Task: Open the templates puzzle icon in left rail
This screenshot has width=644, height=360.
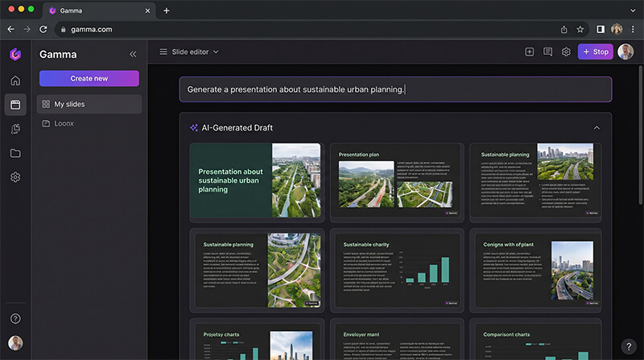Action: (15, 129)
